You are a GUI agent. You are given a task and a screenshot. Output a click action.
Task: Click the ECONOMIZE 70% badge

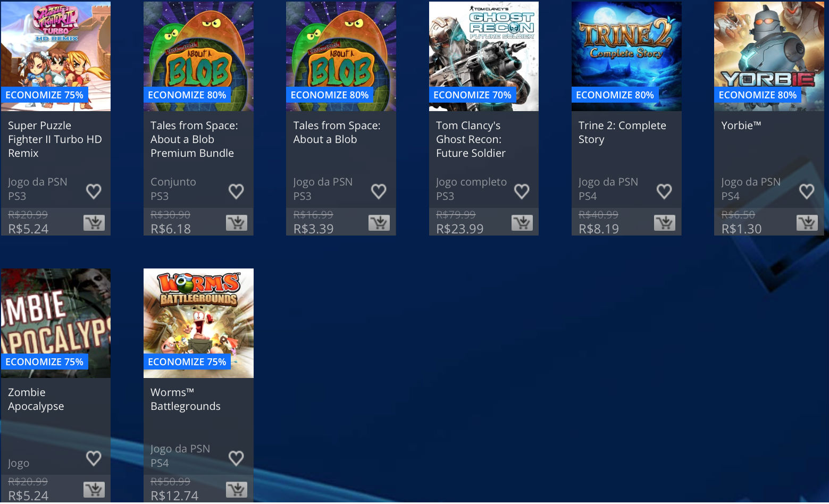[x=472, y=95]
